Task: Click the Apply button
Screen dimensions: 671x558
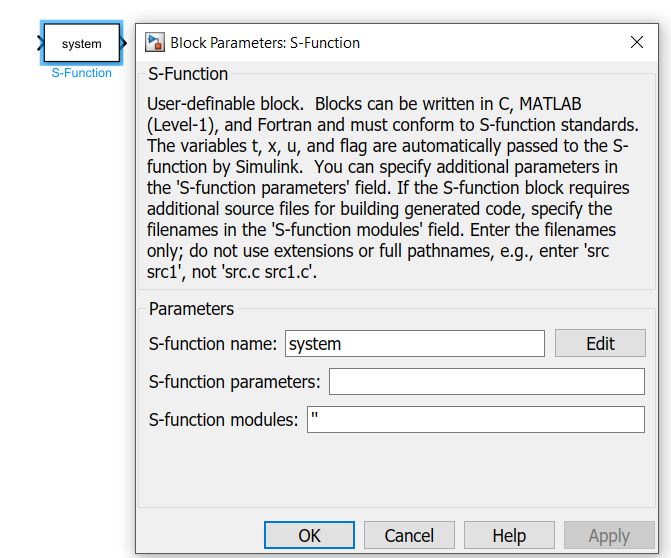Action: [x=609, y=535]
